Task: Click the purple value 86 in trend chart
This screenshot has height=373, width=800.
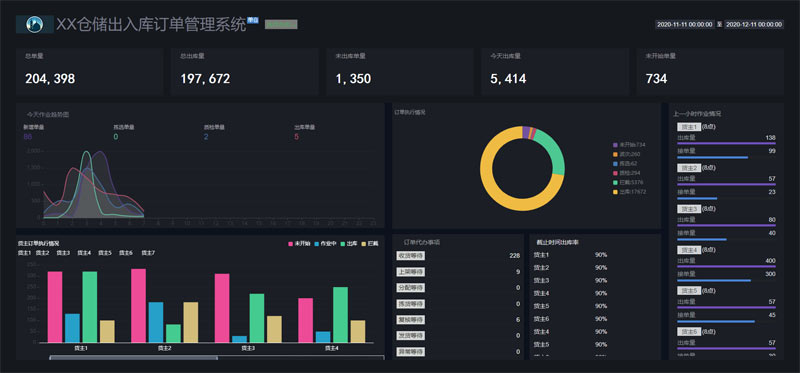Action: tap(28, 137)
